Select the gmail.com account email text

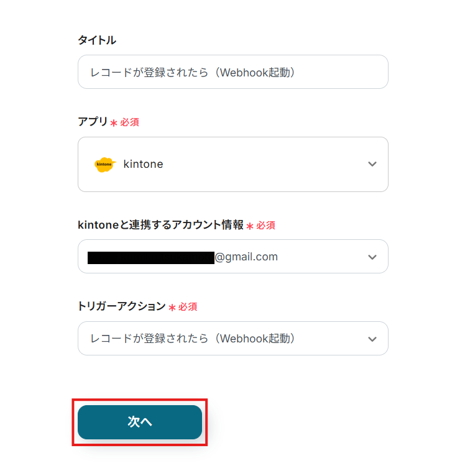tap(246, 257)
